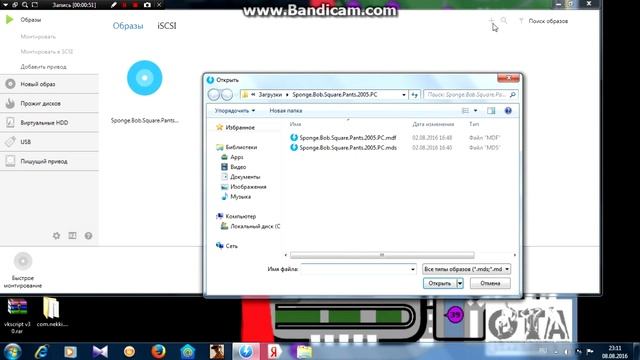The image size is (640, 360).
Task: Click Bandicam red pause icon
Action: click(124, 5)
